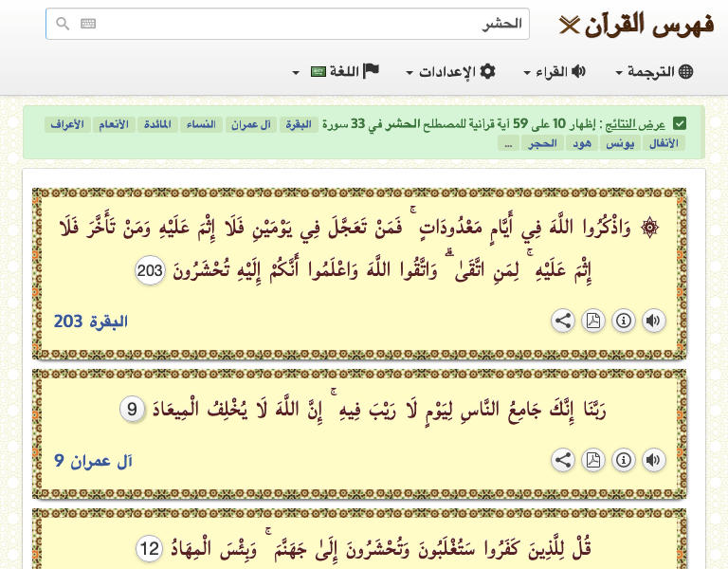The width and height of the screenshot is (728, 569).
Task: Open the اللغة language dropdown
Action: (337, 71)
